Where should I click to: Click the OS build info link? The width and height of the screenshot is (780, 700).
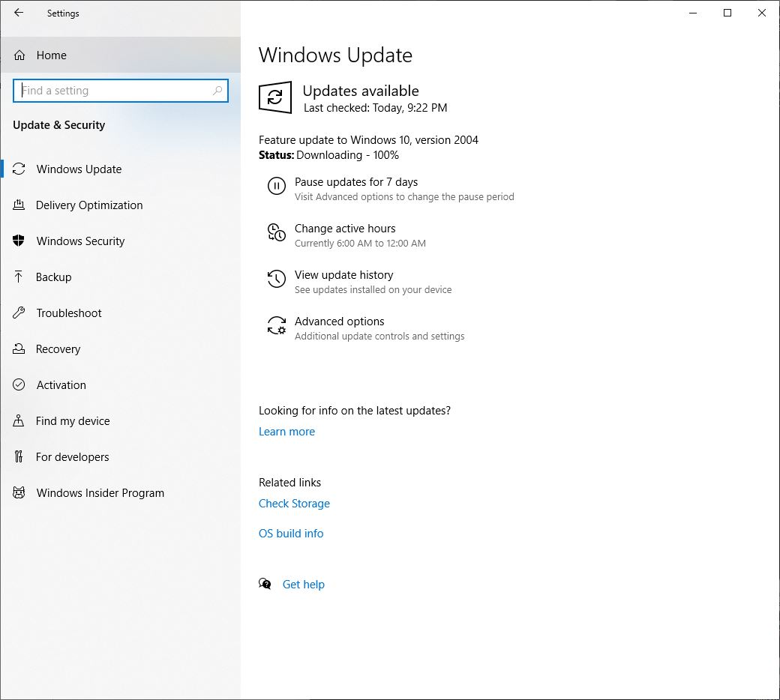point(291,533)
